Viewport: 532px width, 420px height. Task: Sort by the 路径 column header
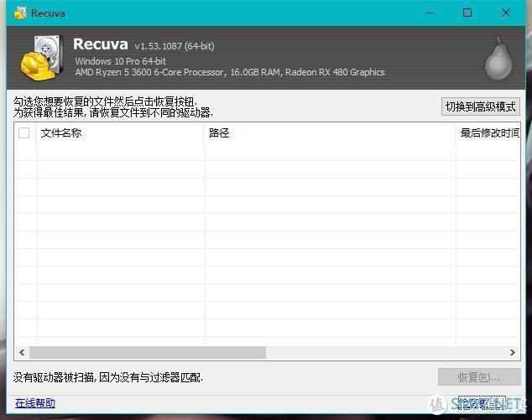click(x=330, y=133)
